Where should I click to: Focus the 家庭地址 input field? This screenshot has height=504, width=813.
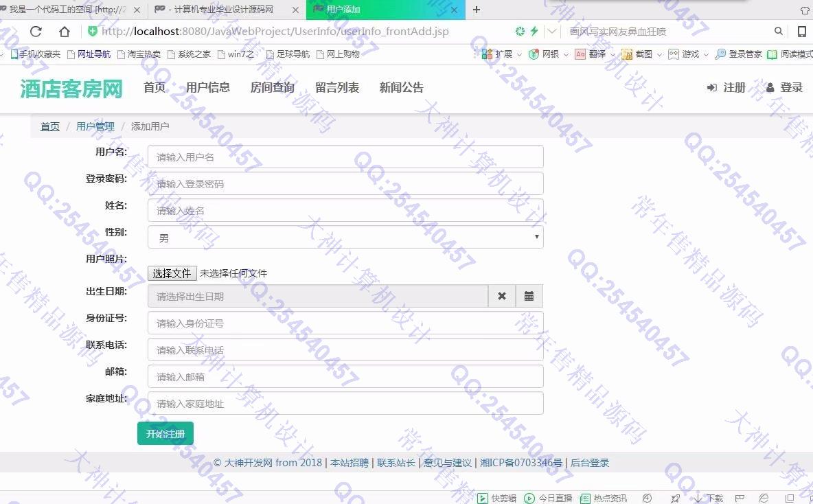pos(345,404)
